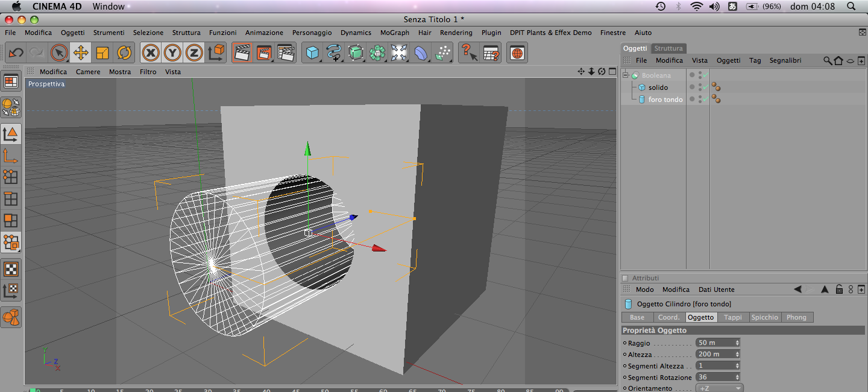This screenshot has height=392, width=868.
Task: Open the viewport Camere menu
Action: (x=88, y=72)
